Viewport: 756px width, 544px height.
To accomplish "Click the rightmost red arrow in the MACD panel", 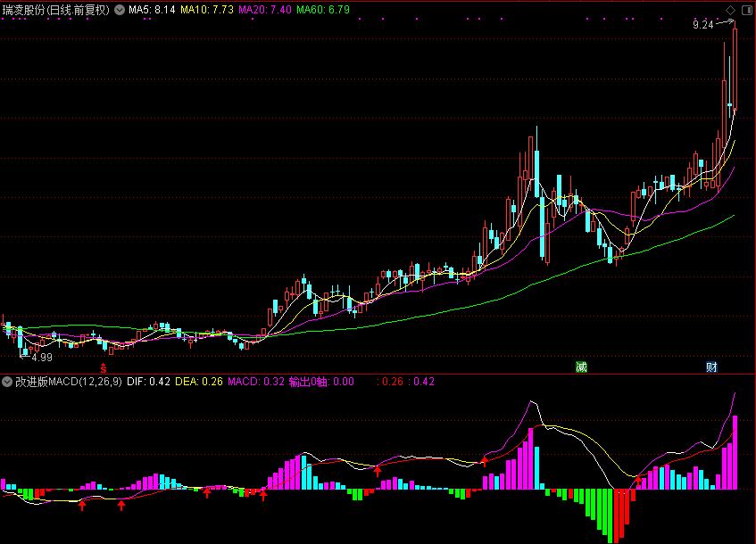I will tap(639, 482).
